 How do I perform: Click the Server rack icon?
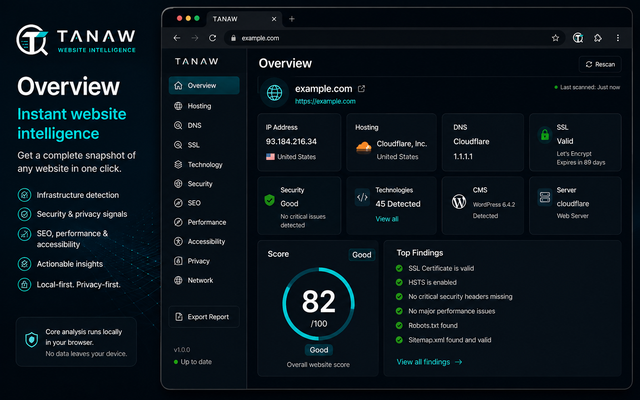pos(545,198)
